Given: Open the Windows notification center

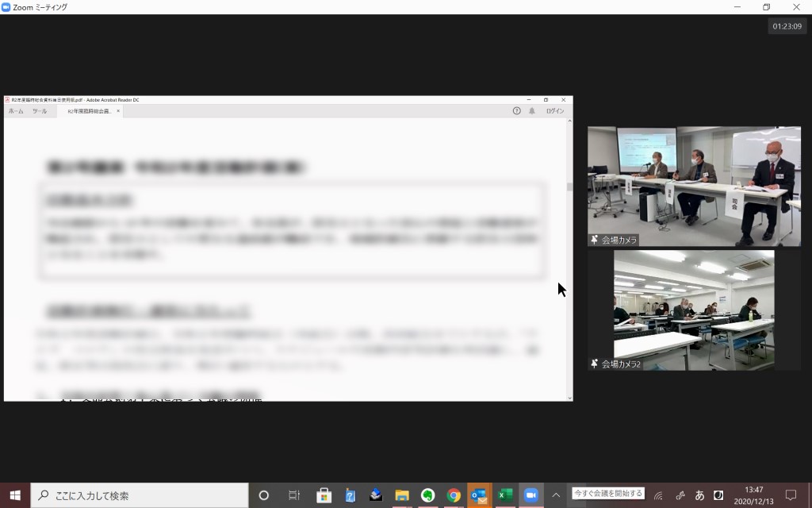Looking at the screenshot, I should [791, 495].
